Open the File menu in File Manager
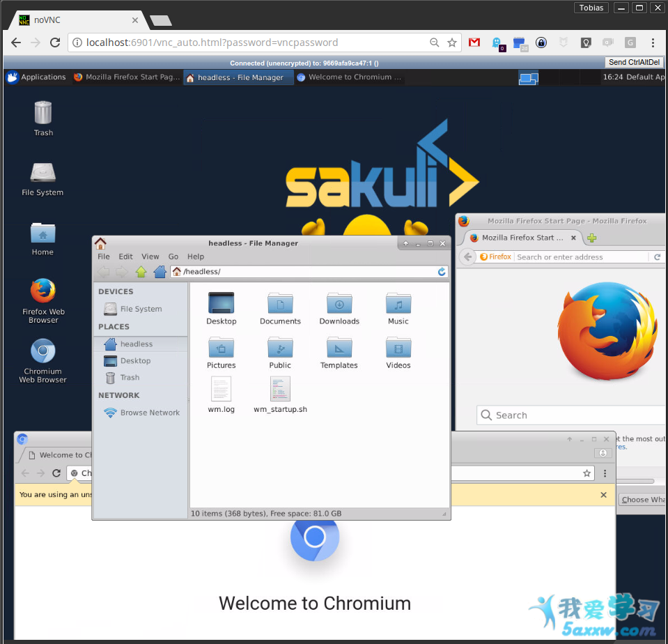 [104, 256]
